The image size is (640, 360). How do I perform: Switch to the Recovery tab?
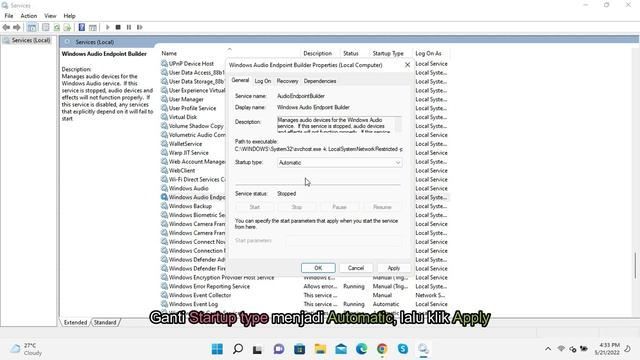[x=287, y=81]
